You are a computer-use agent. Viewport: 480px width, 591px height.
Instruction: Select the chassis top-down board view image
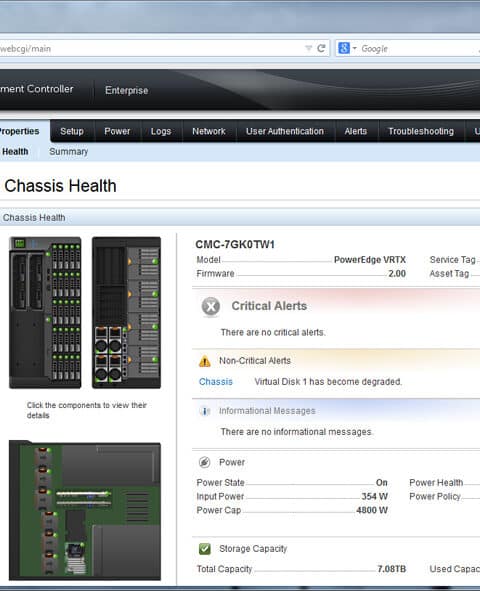85,510
